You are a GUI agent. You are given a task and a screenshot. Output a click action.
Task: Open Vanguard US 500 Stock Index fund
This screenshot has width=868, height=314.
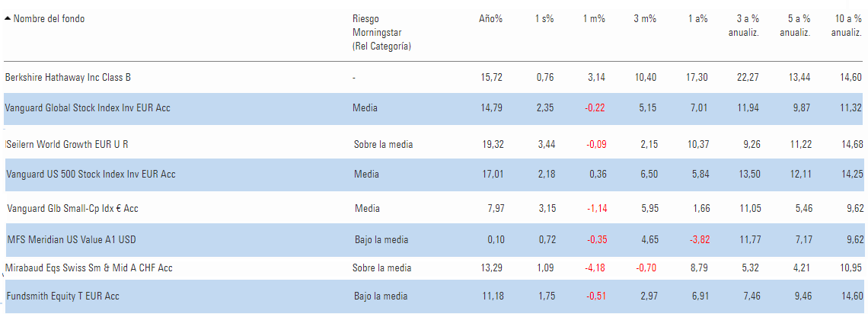[x=91, y=174]
